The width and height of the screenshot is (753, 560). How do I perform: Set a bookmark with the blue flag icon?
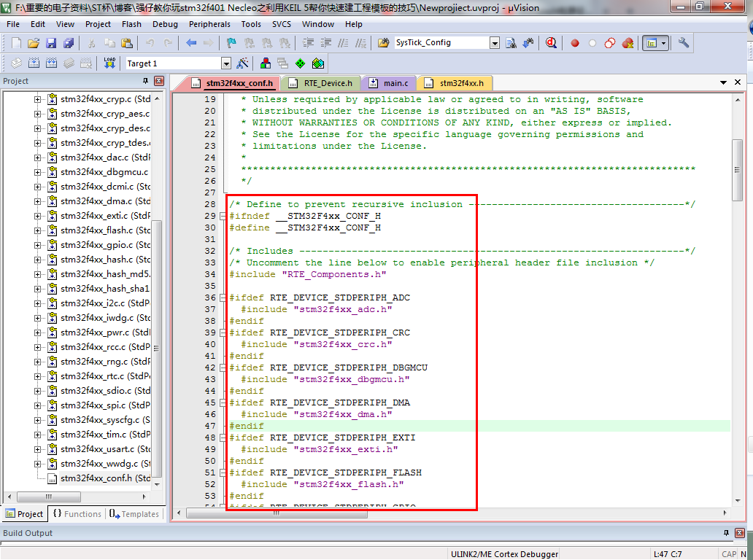pyautogui.click(x=231, y=43)
